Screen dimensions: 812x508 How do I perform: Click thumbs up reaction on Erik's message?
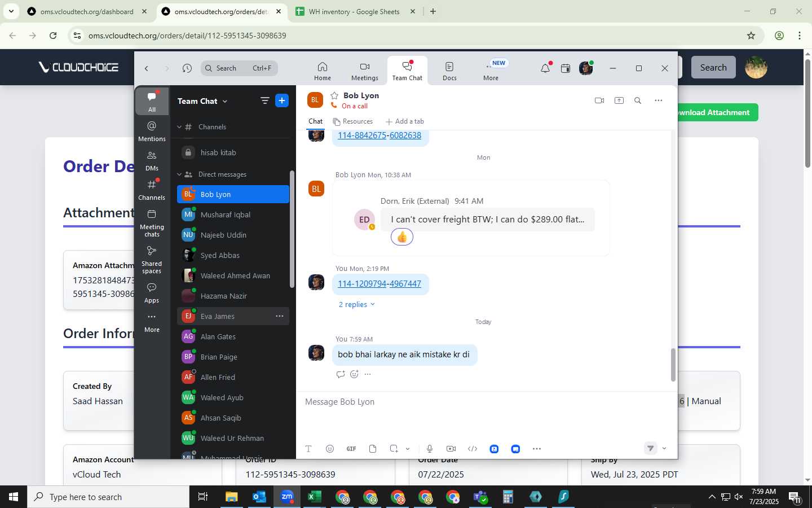(402, 237)
